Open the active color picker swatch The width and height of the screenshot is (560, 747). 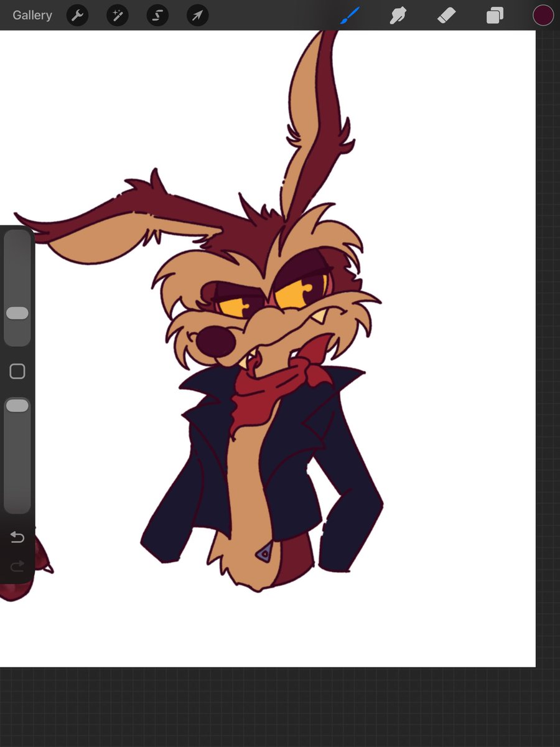point(543,15)
